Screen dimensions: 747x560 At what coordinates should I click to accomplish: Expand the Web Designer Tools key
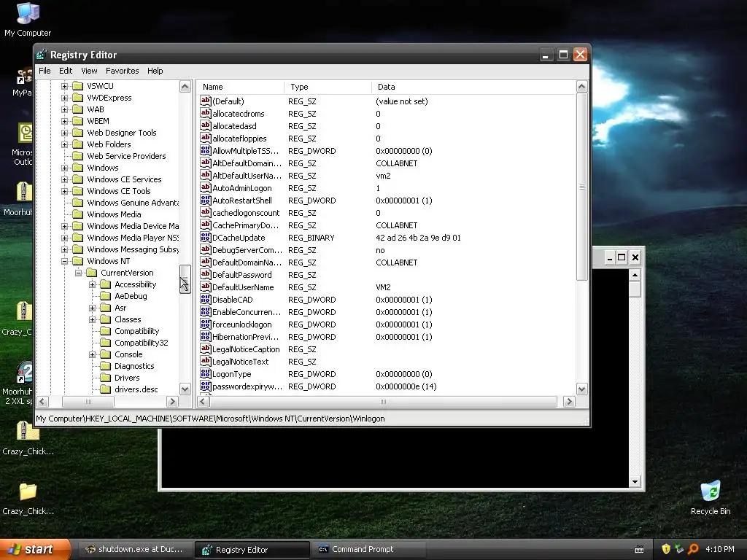[64, 133]
